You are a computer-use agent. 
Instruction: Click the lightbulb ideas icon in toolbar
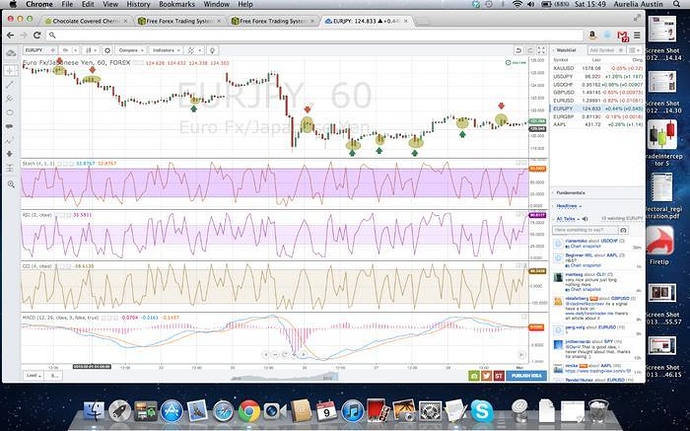coord(212,50)
